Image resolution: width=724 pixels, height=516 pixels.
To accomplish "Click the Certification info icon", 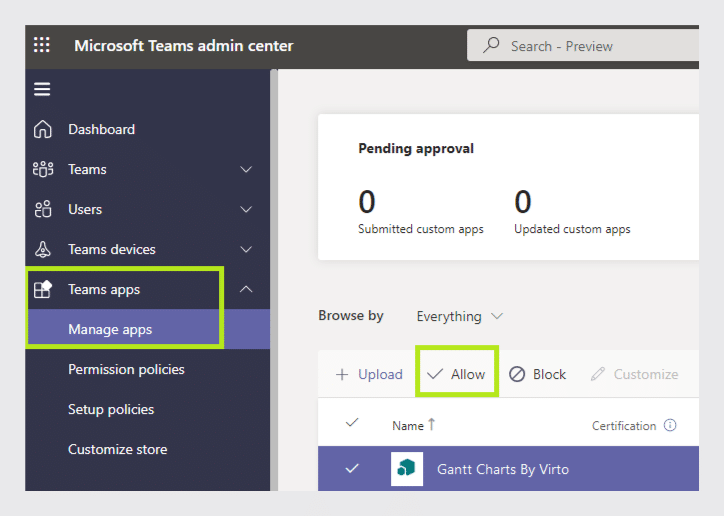I will [x=670, y=425].
